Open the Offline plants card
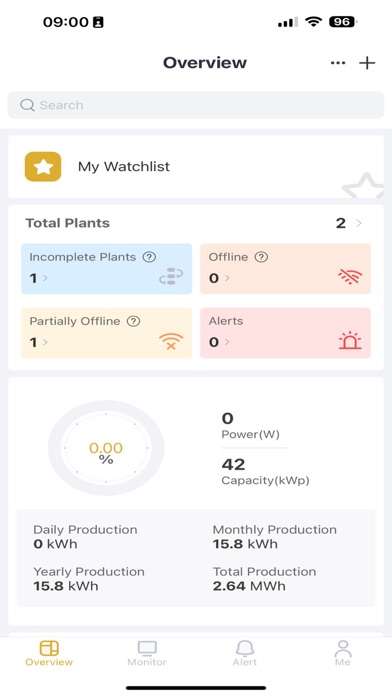Image resolution: width=392 pixels, height=696 pixels. [x=285, y=269]
